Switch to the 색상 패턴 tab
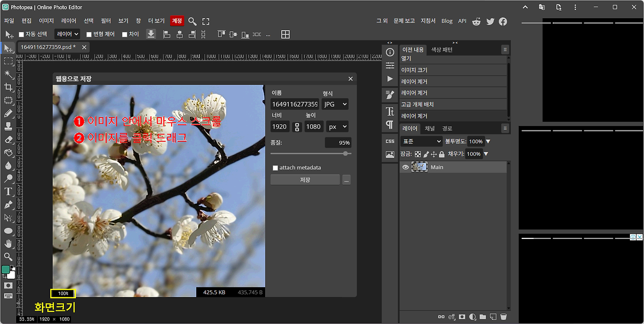This screenshot has width=644, height=324. 442,50
